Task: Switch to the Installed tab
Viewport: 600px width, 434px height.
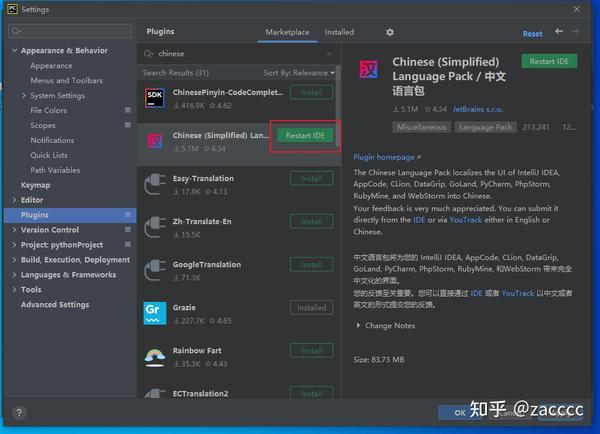Action: pos(339,32)
